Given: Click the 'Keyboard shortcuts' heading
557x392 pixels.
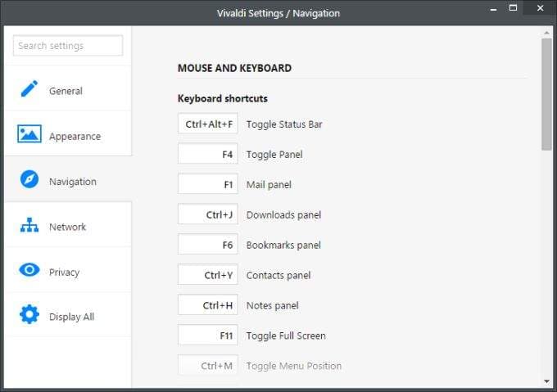Looking at the screenshot, I should tap(223, 98).
